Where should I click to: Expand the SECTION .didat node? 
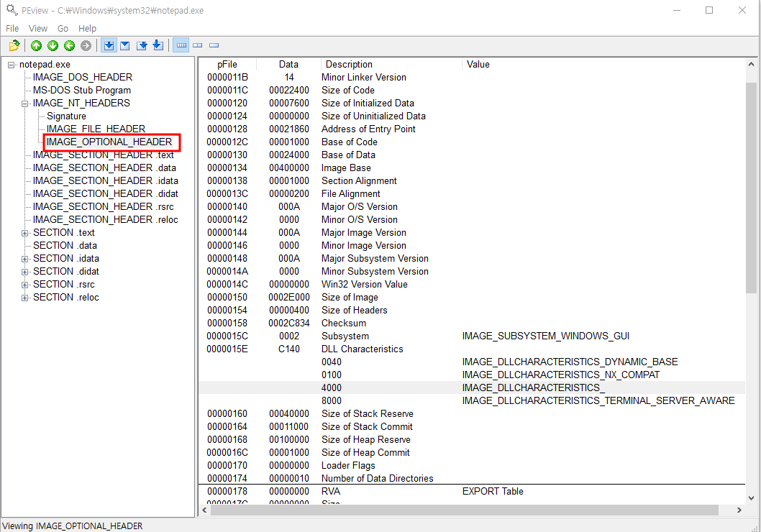24,272
